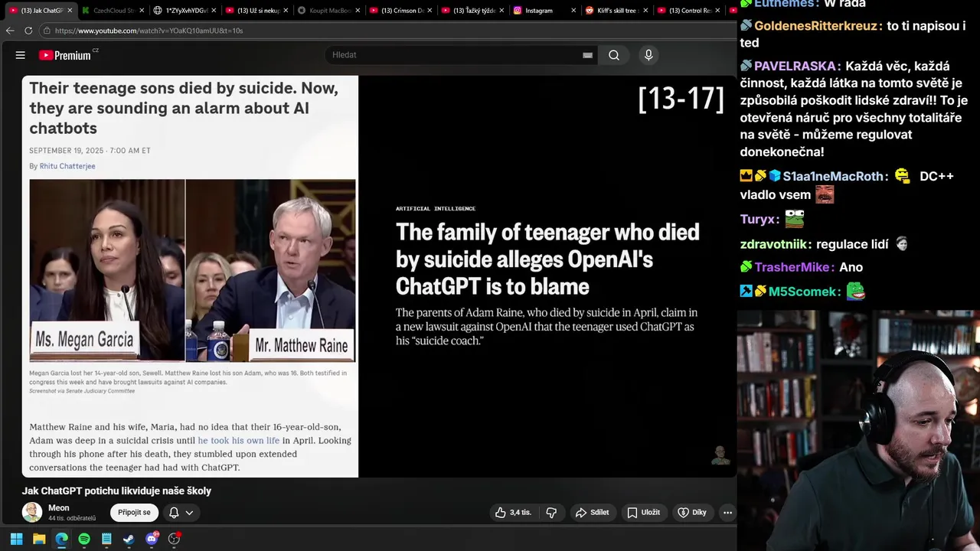
Task: Go back with browser back arrow
Action: (x=10, y=31)
